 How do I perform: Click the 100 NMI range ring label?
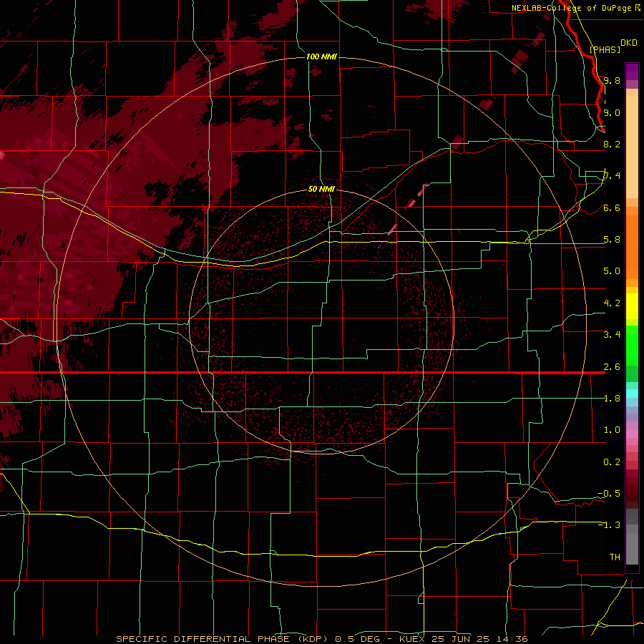click(x=321, y=57)
